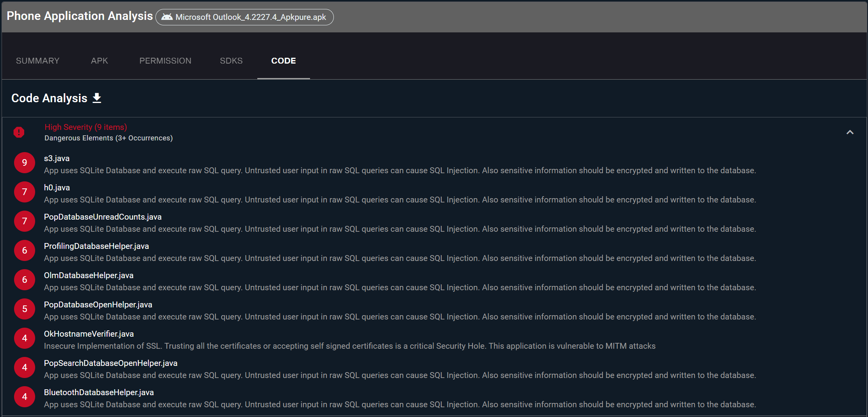Open the SDKS tab
The height and width of the screenshot is (417, 868).
tap(231, 60)
